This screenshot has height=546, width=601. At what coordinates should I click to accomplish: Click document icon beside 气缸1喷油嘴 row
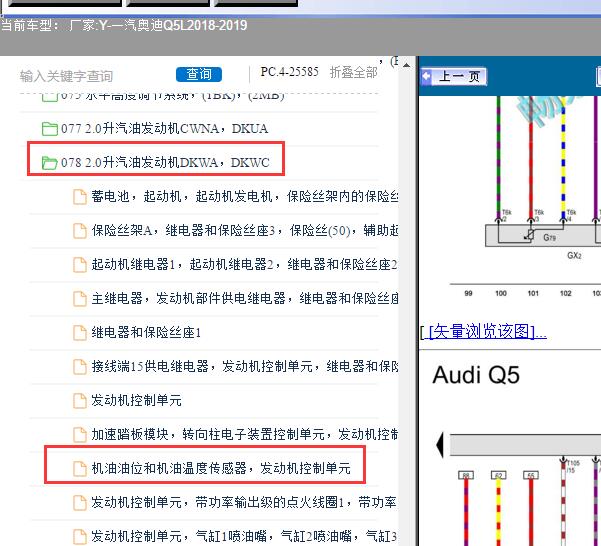80,536
